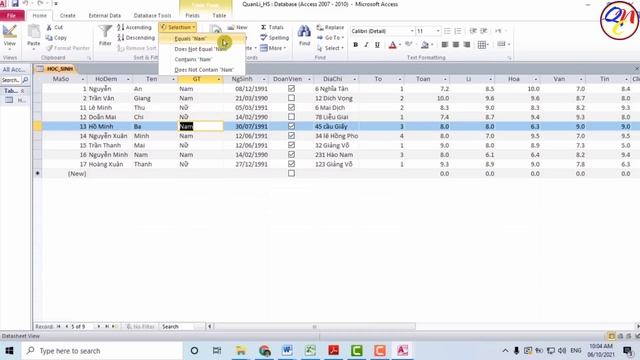
Task: Click the Replace button
Action: (330, 27)
